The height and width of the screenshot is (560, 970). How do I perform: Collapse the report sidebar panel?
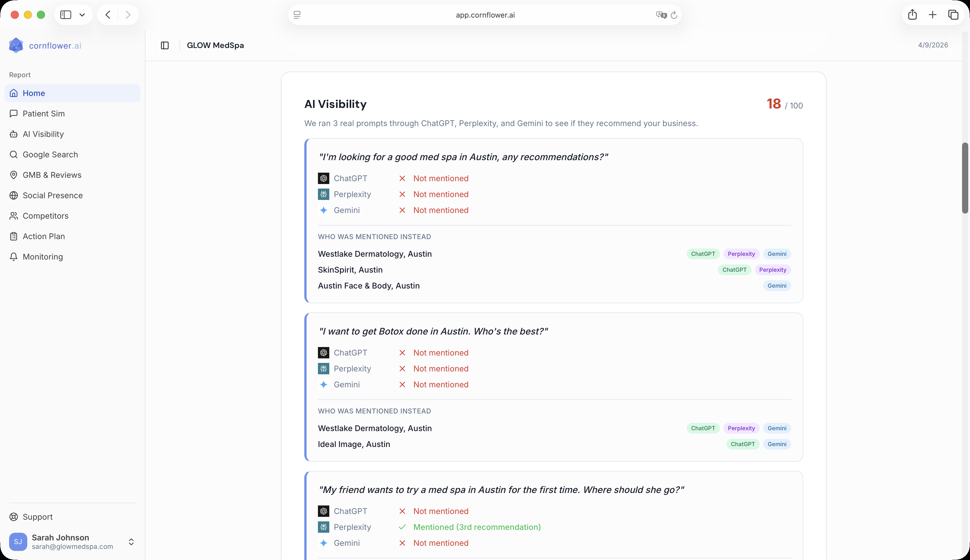pyautogui.click(x=165, y=45)
